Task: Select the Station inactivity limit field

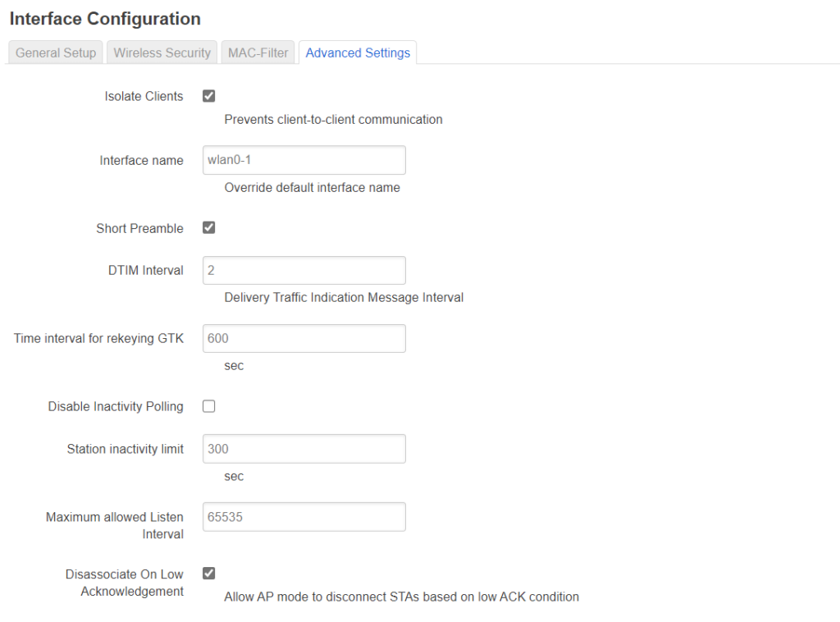Action: coord(304,449)
